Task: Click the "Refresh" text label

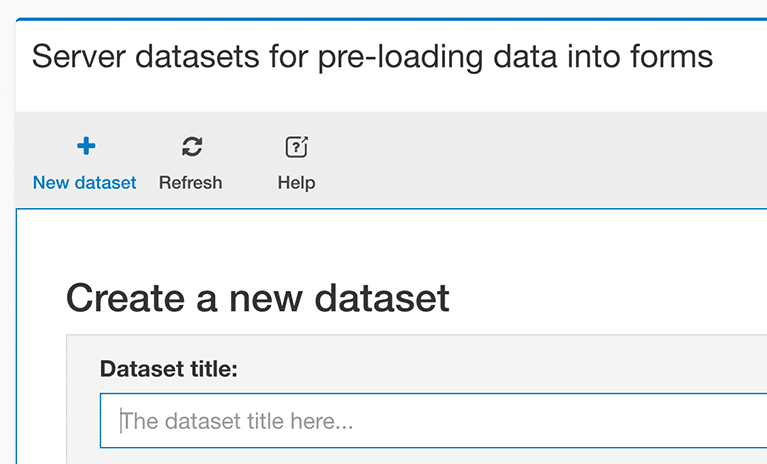Action: coord(190,182)
